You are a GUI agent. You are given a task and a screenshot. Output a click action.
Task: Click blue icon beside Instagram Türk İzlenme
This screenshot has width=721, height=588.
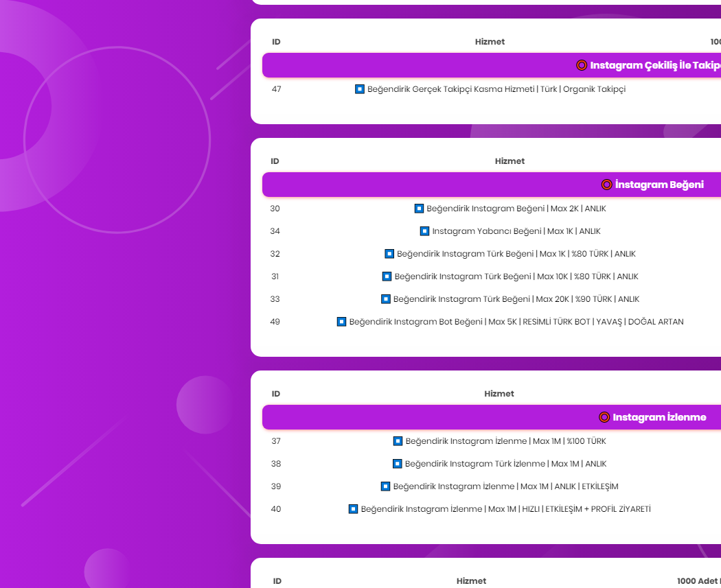[398, 464]
